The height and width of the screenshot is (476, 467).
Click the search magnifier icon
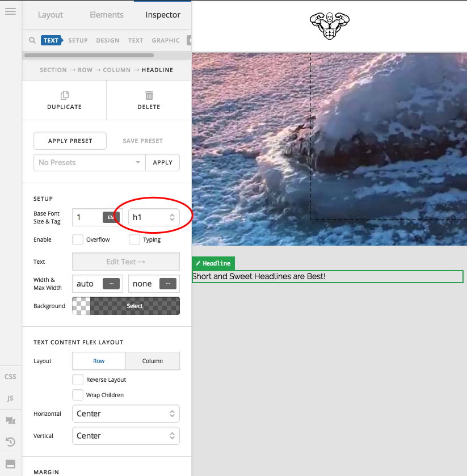pyautogui.click(x=32, y=40)
